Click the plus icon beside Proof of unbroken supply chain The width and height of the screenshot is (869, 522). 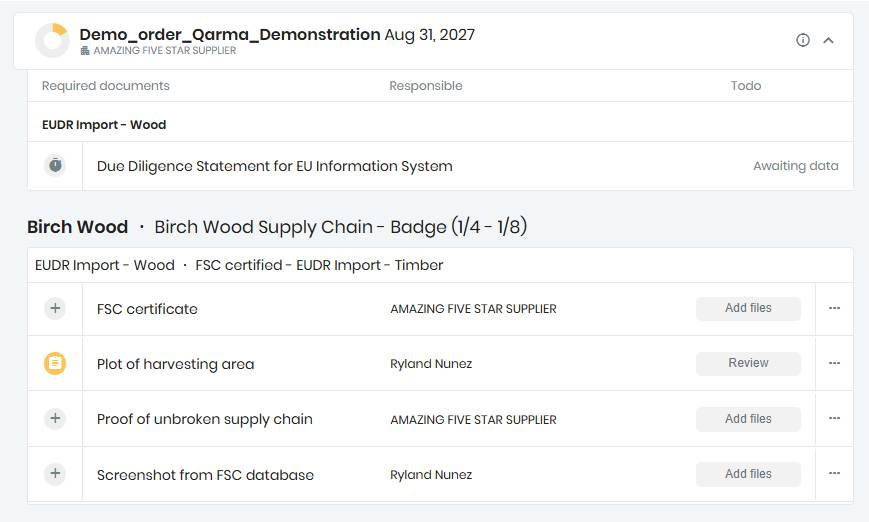(55, 419)
